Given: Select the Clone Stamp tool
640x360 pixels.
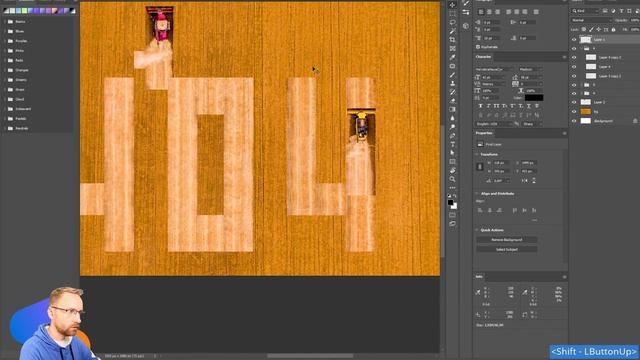Looking at the screenshot, I should tap(452, 83).
